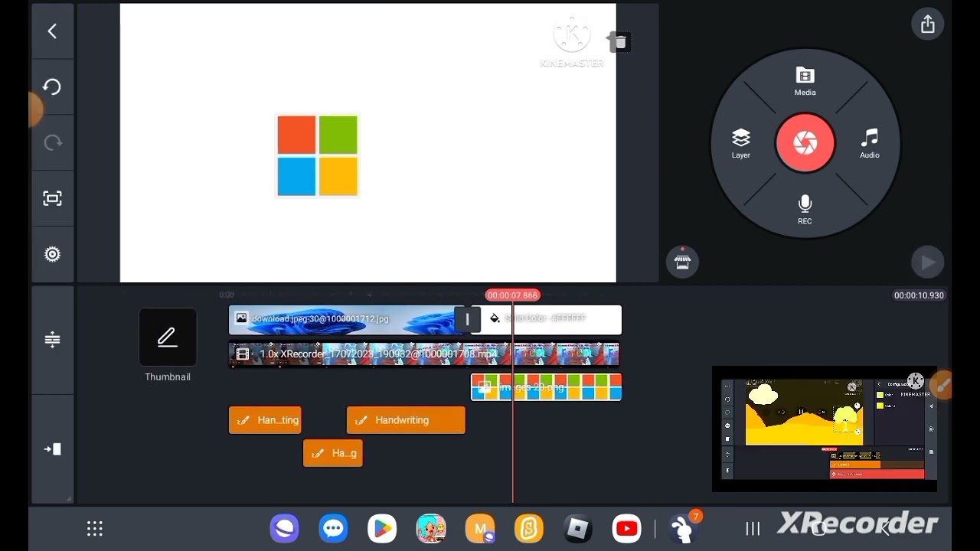The height and width of the screenshot is (551, 980).
Task: Select the download.jpeg image clip
Action: 343,320
